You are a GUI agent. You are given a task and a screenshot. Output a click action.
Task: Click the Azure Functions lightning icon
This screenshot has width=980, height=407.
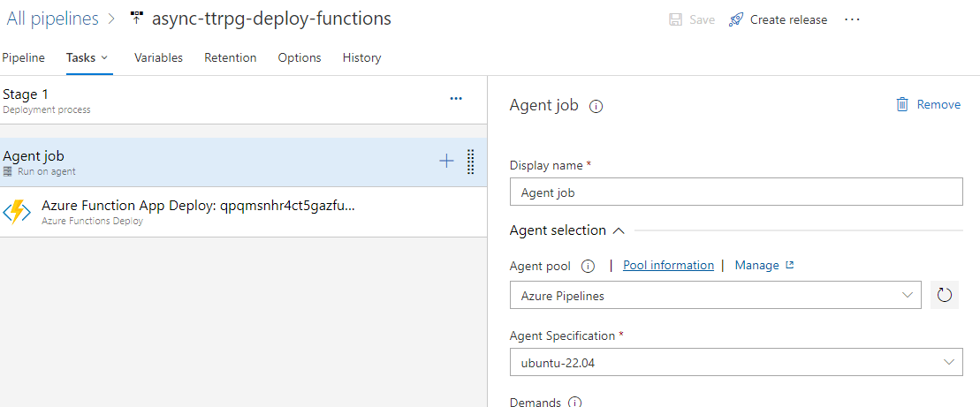(18, 212)
